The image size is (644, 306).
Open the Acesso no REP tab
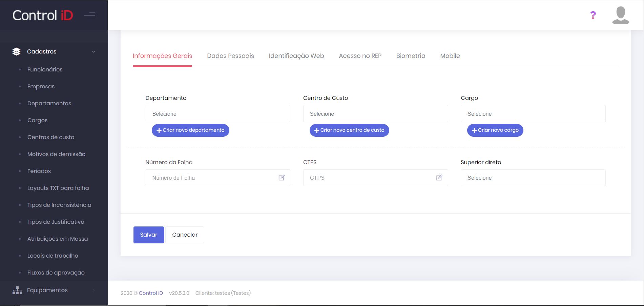point(360,56)
